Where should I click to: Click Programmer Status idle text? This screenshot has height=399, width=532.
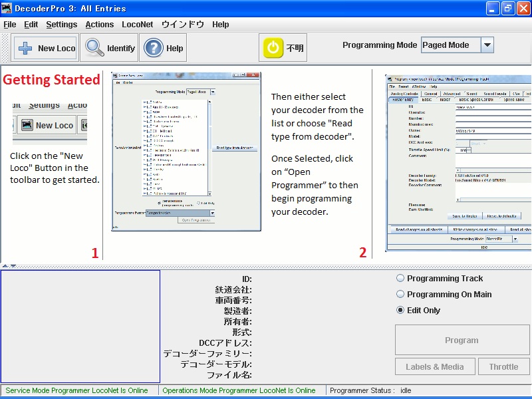point(370,390)
